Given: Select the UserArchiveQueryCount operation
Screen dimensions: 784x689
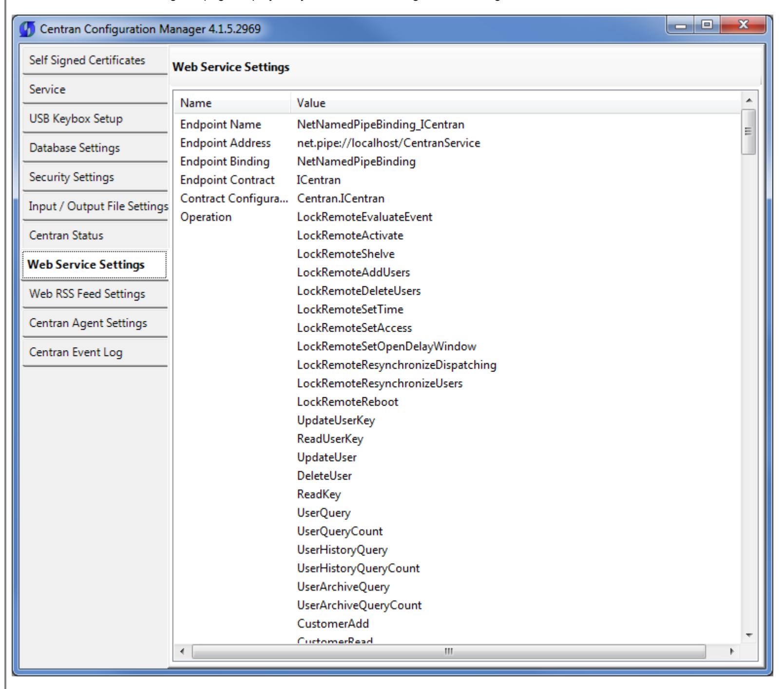Looking at the screenshot, I should coord(360,606).
